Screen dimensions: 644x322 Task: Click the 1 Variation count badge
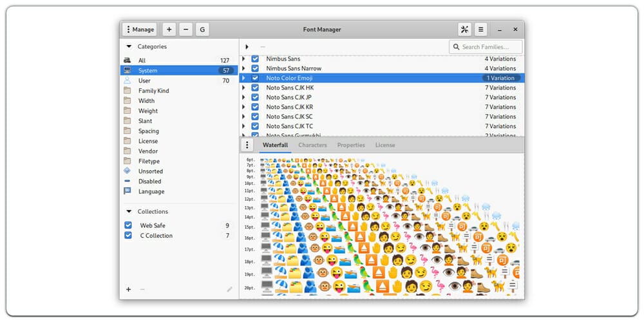500,78
